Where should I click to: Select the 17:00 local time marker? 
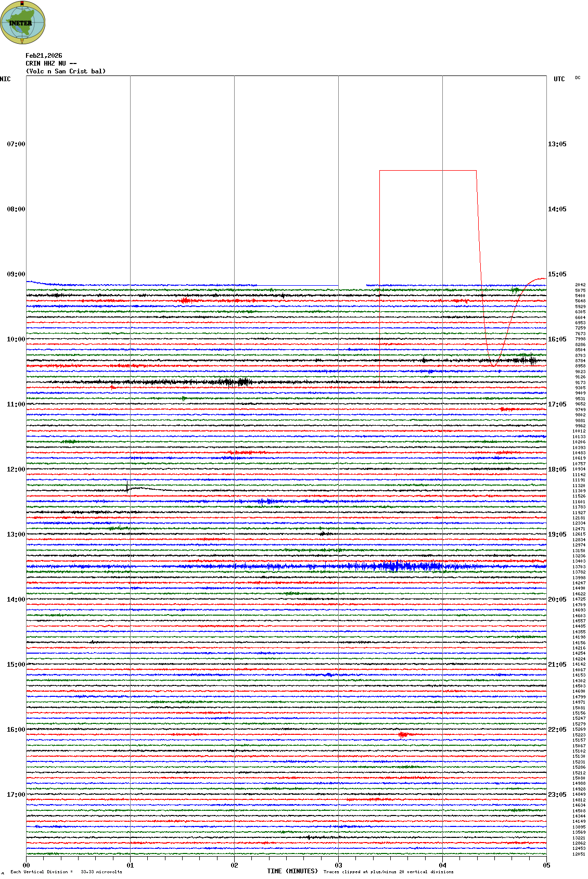pyautogui.click(x=16, y=795)
